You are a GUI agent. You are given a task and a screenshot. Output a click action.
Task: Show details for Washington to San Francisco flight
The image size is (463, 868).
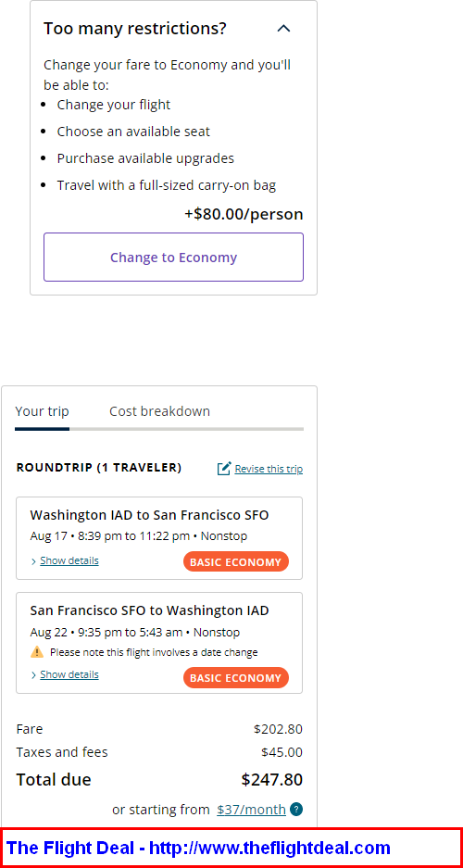[69, 560]
